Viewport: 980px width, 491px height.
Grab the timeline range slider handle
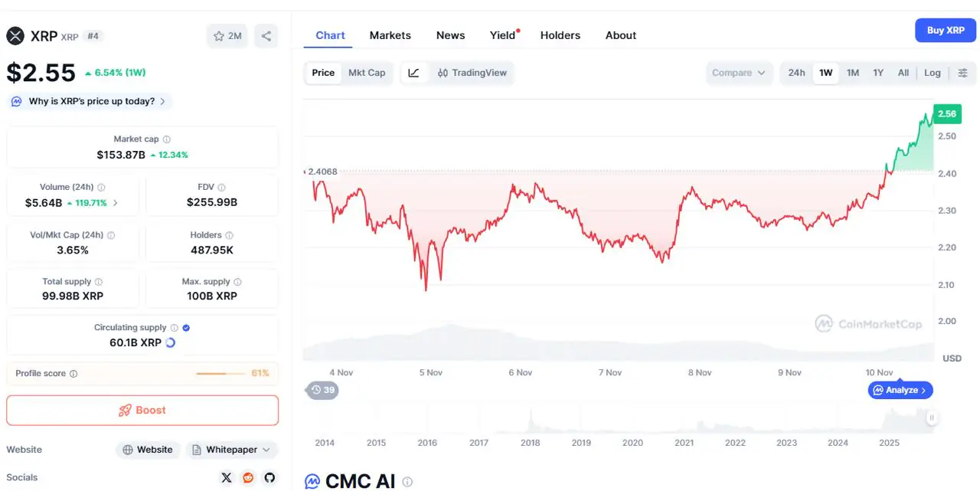pyautogui.click(x=932, y=417)
